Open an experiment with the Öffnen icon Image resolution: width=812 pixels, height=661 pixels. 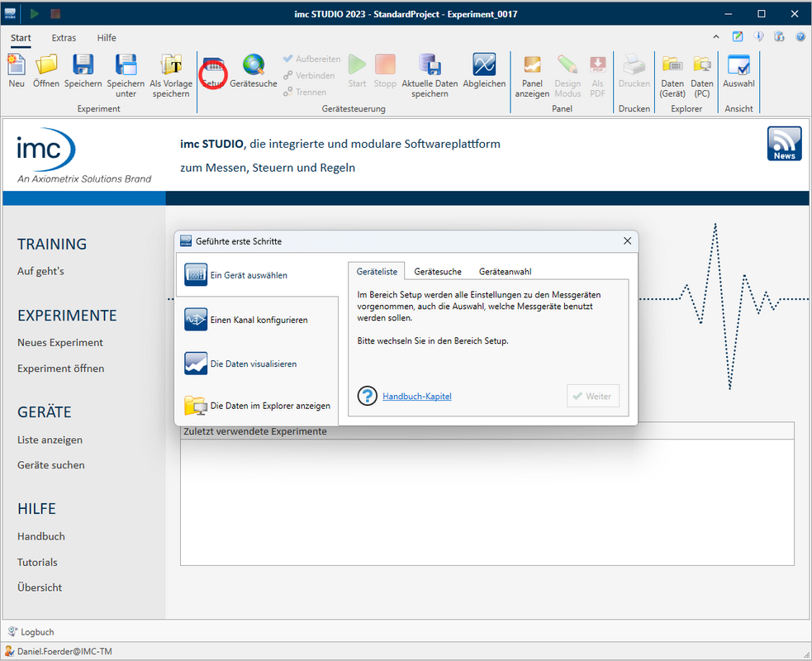(x=46, y=66)
